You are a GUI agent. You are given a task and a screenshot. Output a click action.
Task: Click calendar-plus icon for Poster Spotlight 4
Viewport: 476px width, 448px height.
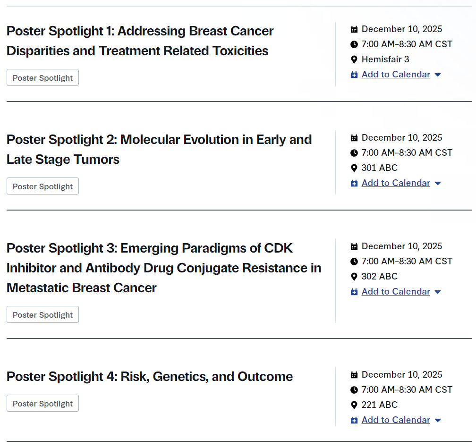pyautogui.click(x=354, y=421)
